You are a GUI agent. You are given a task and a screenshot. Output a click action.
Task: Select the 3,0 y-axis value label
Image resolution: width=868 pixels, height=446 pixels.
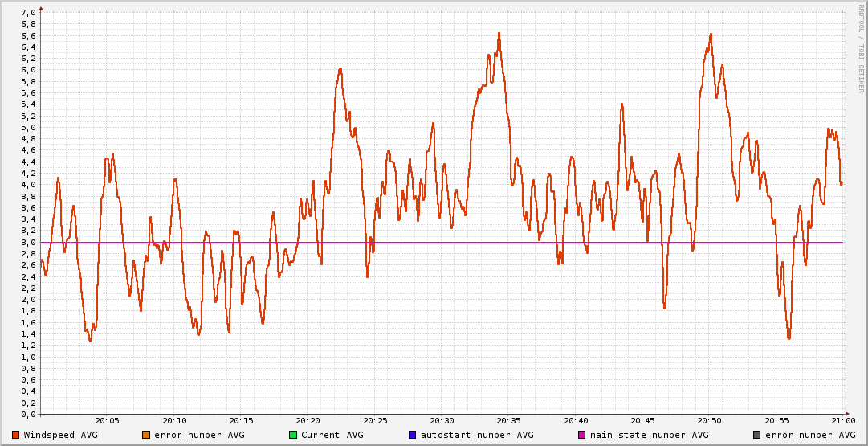pyautogui.click(x=27, y=242)
